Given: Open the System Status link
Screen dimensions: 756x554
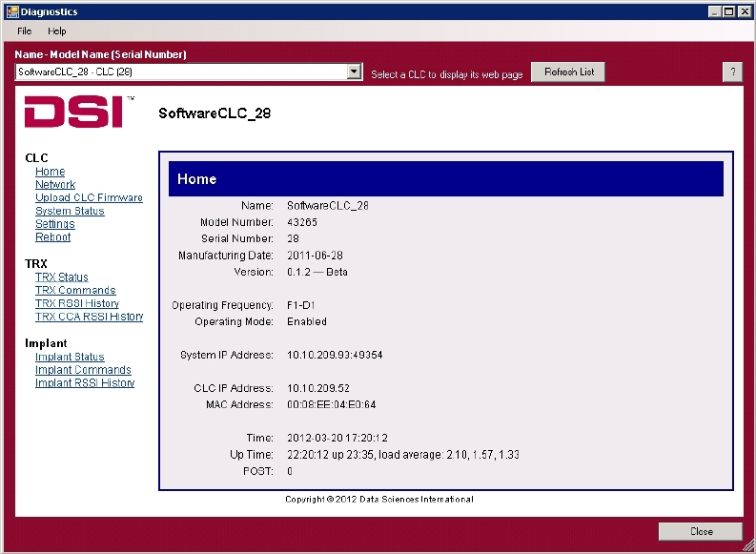Looking at the screenshot, I should tap(70, 211).
